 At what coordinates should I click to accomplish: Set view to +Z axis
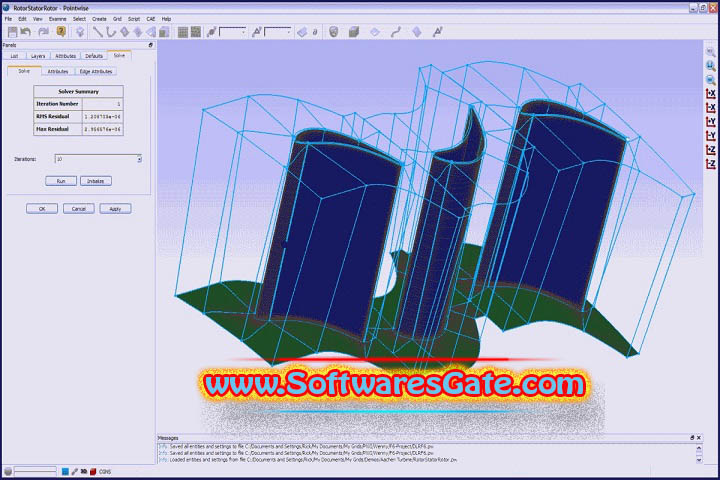pyautogui.click(x=710, y=150)
